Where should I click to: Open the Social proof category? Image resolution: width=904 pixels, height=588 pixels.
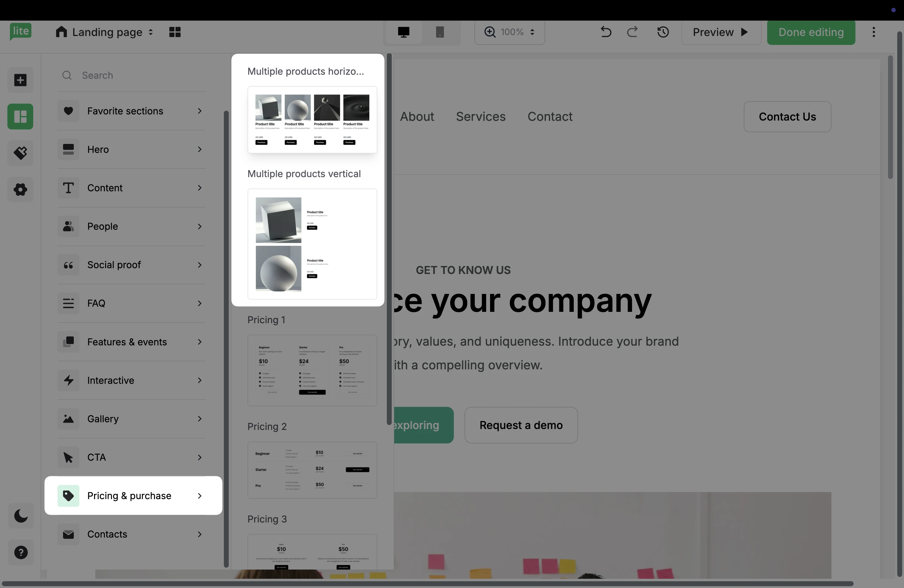point(131,265)
